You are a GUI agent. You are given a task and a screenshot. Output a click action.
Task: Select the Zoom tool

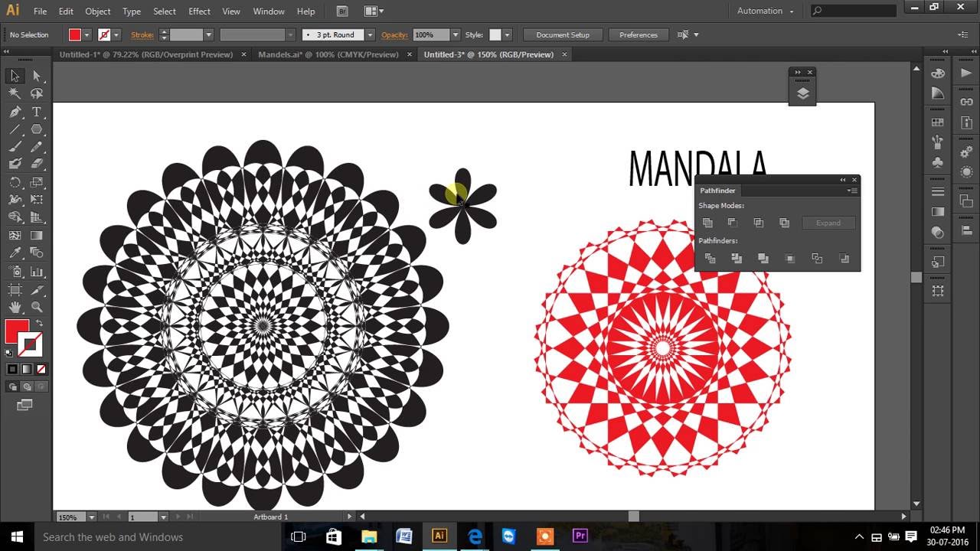(x=36, y=307)
